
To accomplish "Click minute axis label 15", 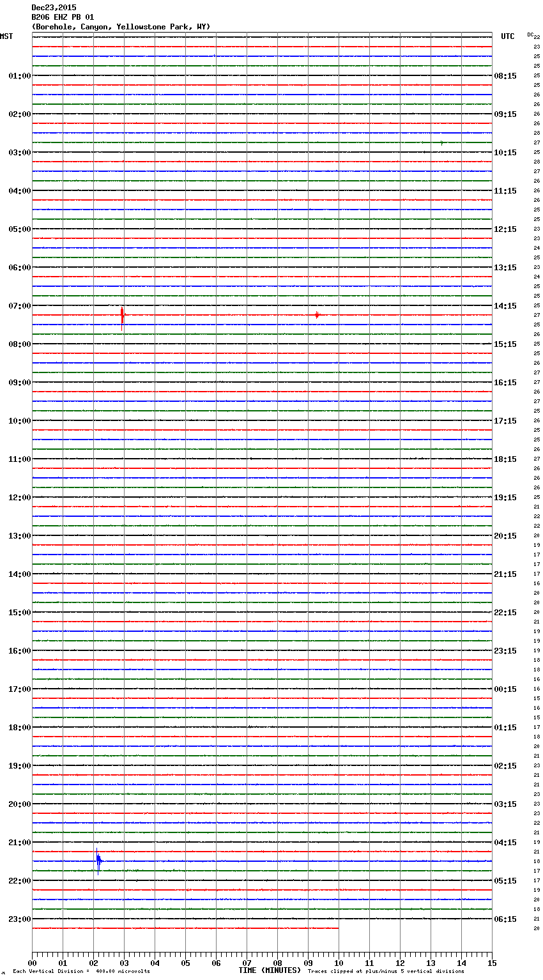I will tap(492, 963).
